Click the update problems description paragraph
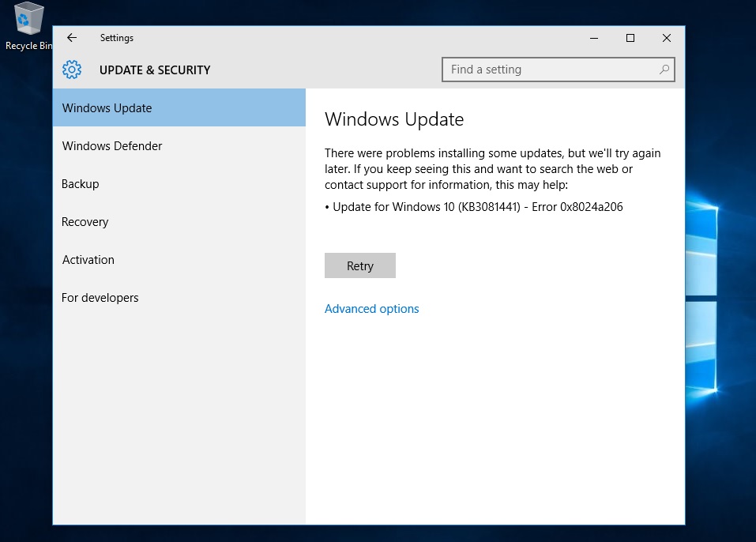 493,169
